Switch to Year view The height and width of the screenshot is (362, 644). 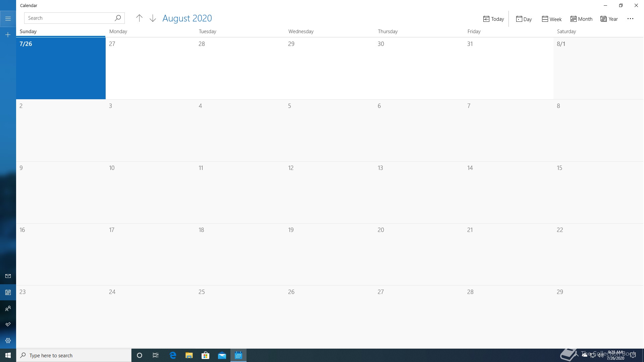pos(609,19)
